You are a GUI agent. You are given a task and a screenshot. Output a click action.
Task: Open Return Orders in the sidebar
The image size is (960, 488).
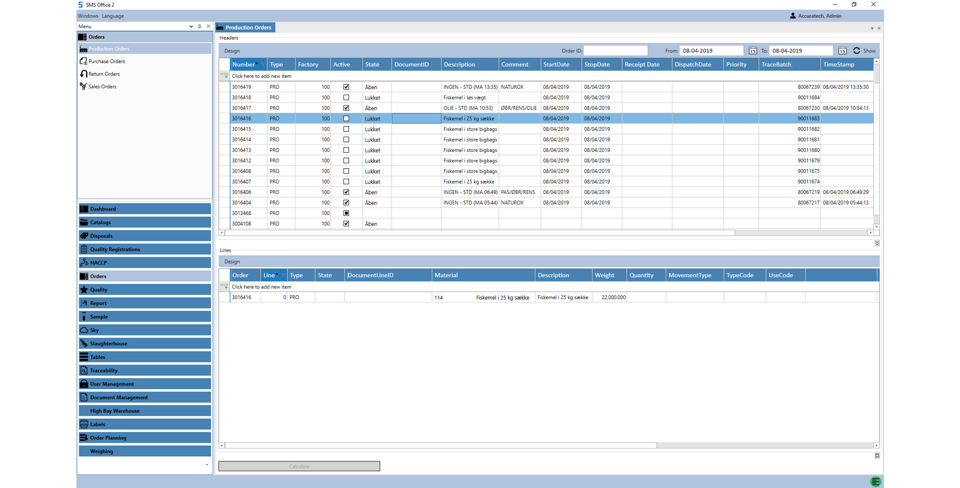(x=104, y=74)
